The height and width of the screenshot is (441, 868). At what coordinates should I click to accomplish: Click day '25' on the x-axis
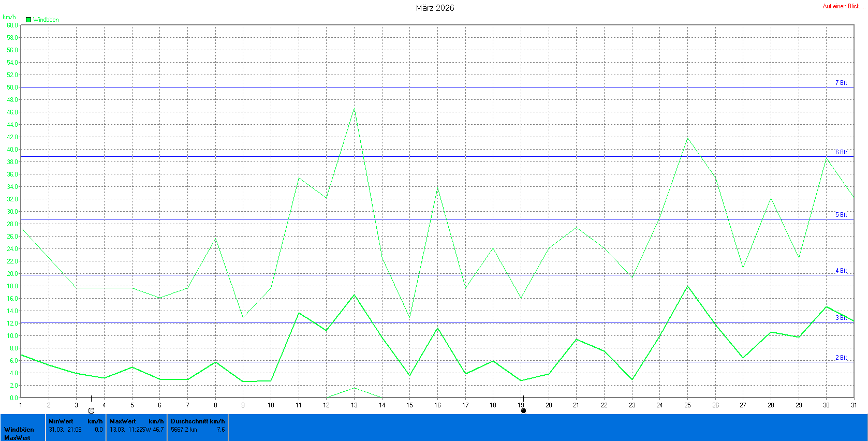pos(687,405)
